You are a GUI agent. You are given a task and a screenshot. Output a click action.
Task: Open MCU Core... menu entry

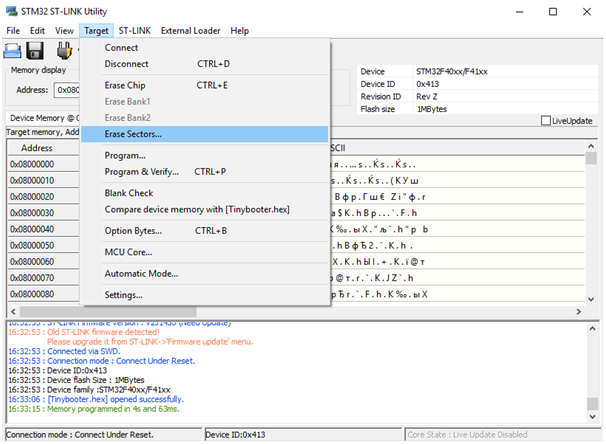pos(204,252)
